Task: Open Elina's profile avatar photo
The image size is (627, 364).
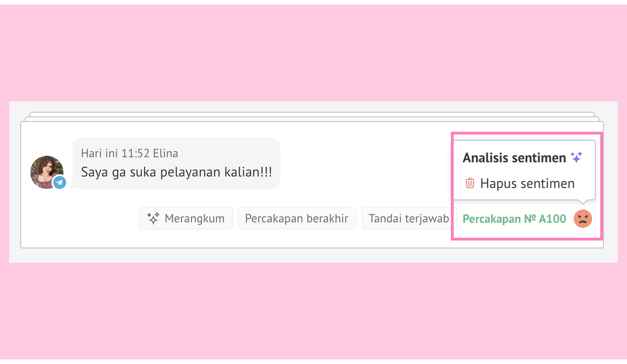Action: (x=47, y=172)
